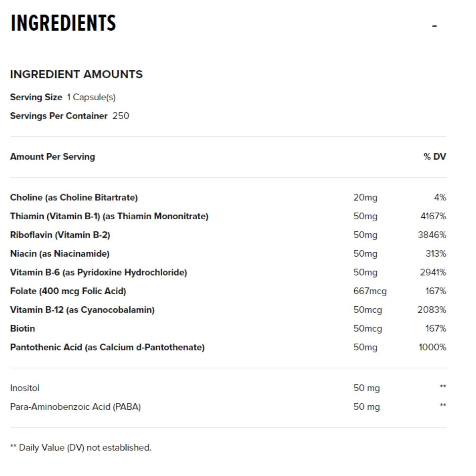Select Para-Aminobenzoic Acid (PABA) entry

point(75,407)
